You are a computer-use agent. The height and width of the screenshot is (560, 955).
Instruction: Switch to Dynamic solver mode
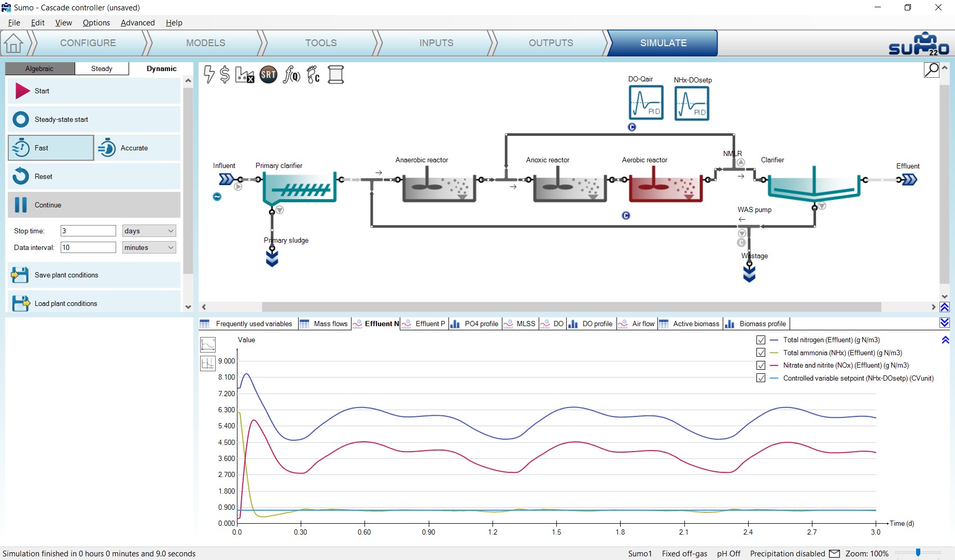[x=161, y=68]
